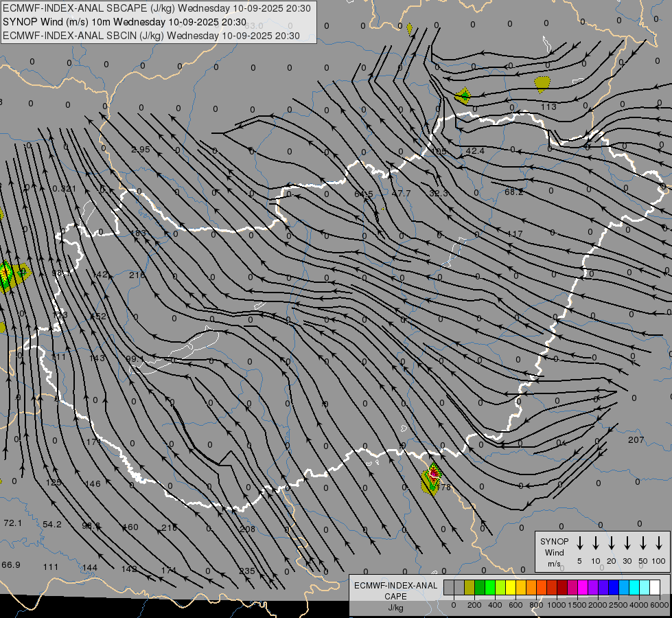Click the map value 0.321
The image size is (672, 618).
pos(65,189)
